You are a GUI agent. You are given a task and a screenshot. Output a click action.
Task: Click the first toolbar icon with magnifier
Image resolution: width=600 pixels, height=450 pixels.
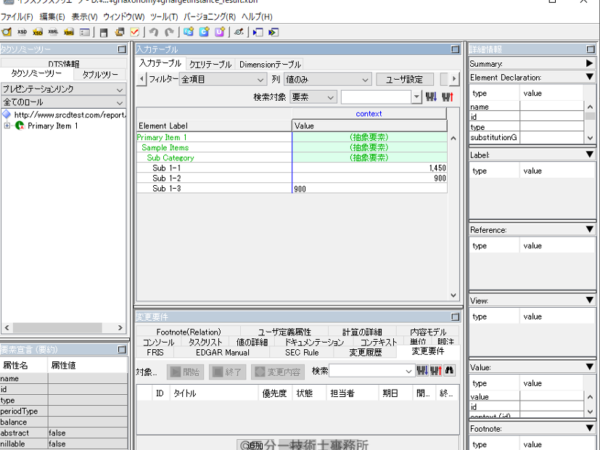[7, 32]
